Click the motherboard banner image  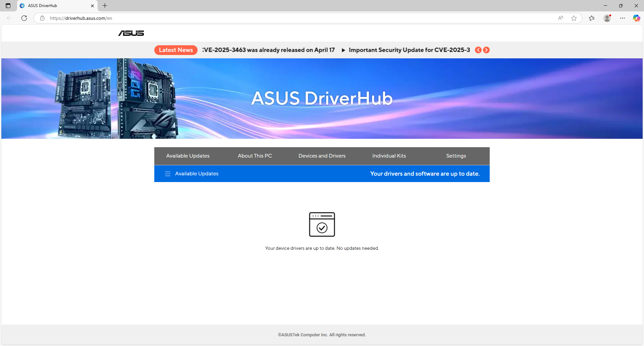[117, 99]
